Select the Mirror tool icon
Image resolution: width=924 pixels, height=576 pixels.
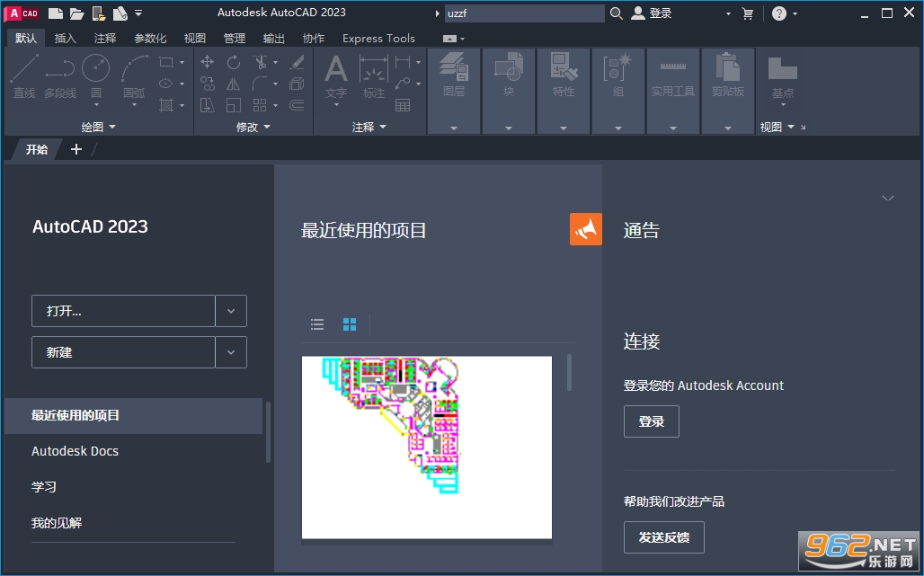pyautogui.click(x=234, y=84)
